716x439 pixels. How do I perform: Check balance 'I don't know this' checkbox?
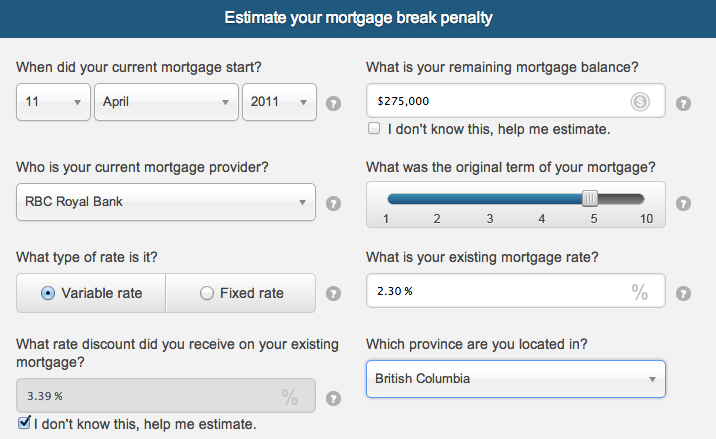point(374,128)
